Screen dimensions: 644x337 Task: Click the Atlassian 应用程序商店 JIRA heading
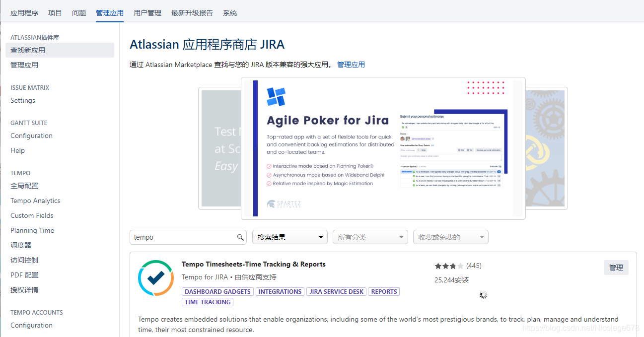click(x=207, y=44)
